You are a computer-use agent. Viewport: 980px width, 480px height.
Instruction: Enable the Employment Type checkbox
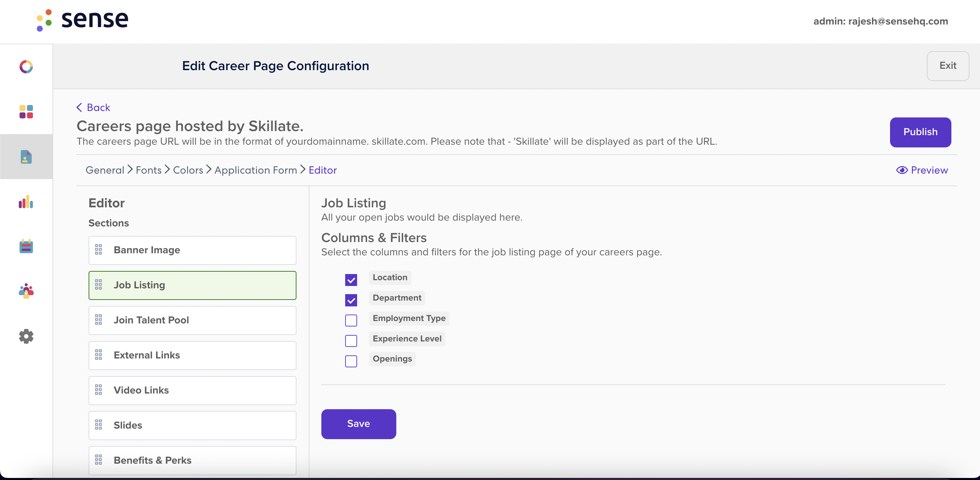pos(351,320)
